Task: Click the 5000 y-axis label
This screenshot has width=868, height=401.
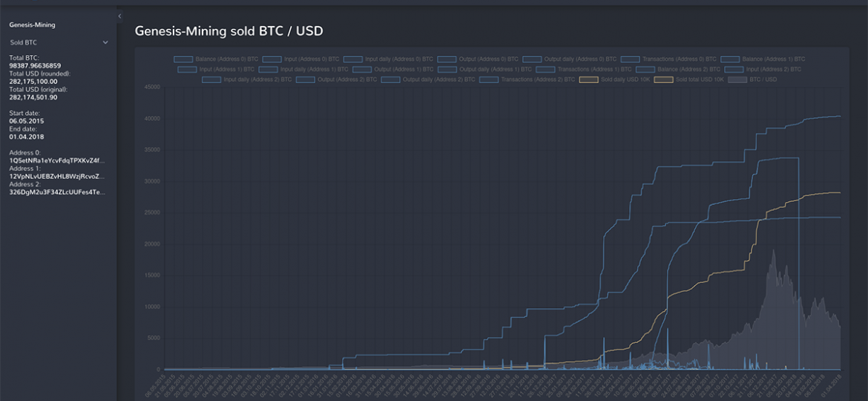Action: coord(154,339)
